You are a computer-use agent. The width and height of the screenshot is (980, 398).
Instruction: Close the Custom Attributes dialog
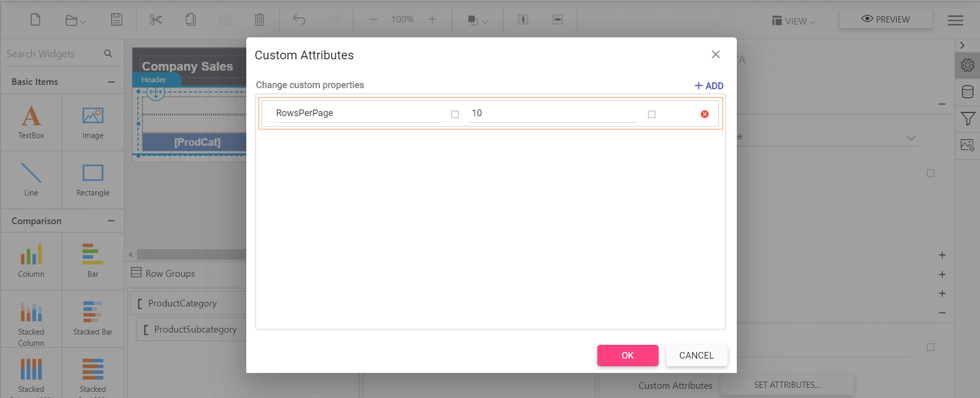715,54
